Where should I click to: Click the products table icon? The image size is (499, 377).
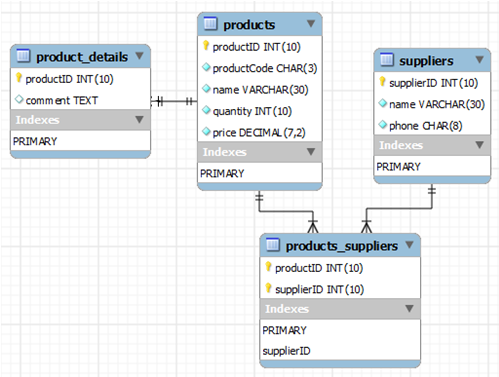[x=210, y=24]
